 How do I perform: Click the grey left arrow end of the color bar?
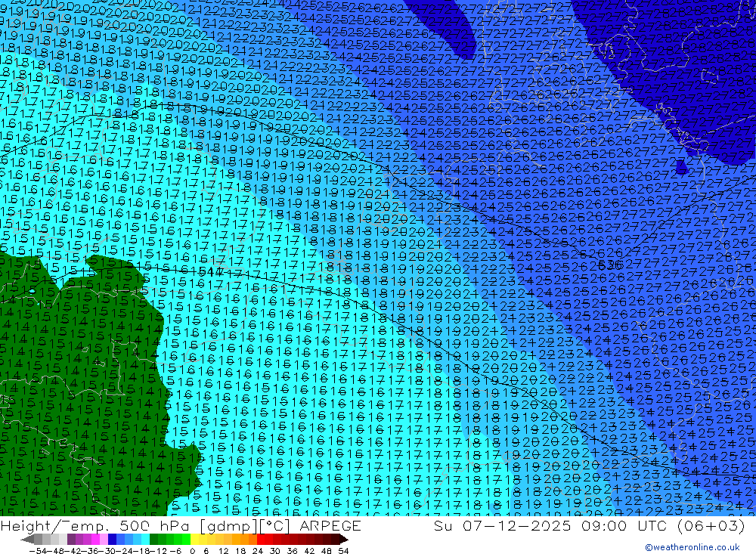pos(27,539)
